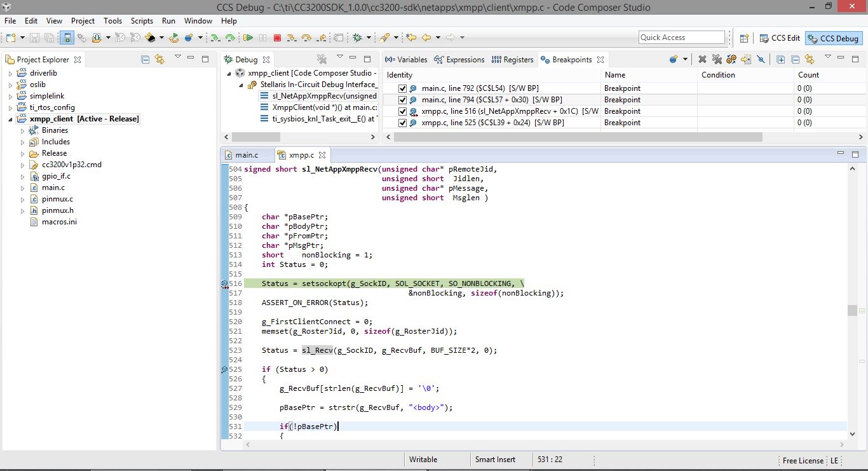Click the Step Over toolbar icon
This screenshot has width=868, height=471.
coord(307,38)
